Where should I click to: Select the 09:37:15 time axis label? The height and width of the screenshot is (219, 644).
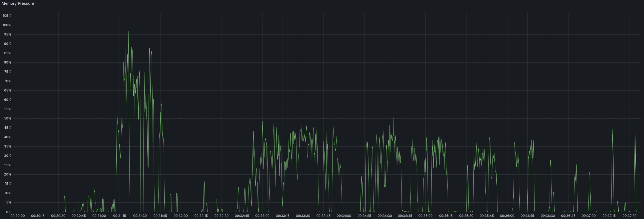[x=609, y=216]
